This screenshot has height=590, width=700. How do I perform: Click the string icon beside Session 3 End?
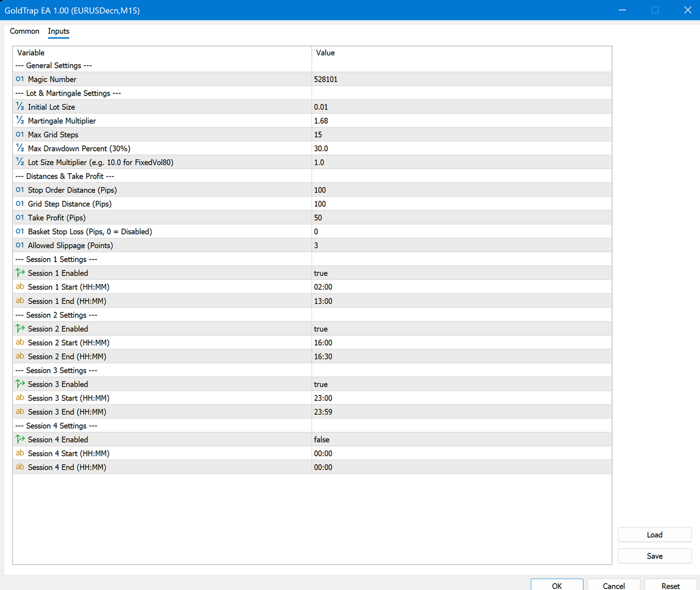click(20, 412)
